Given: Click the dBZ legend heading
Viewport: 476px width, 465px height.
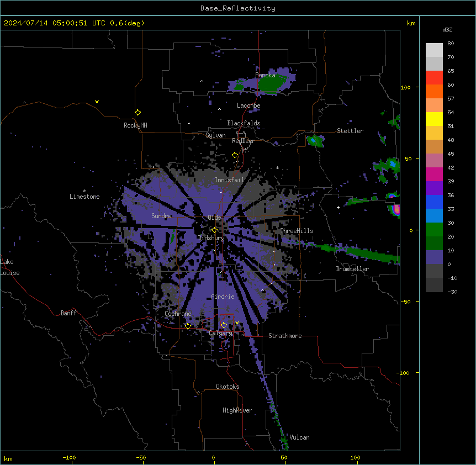Looking at the screenshot, I should pos(447,30).
